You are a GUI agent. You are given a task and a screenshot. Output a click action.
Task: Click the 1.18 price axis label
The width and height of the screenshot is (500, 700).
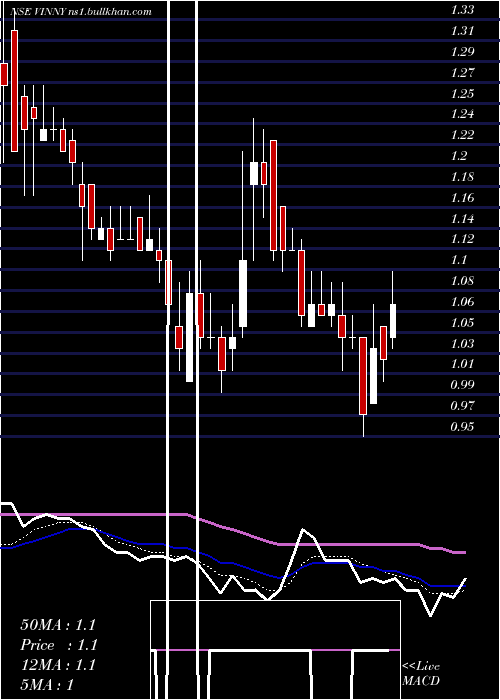(x=462, y=176)
